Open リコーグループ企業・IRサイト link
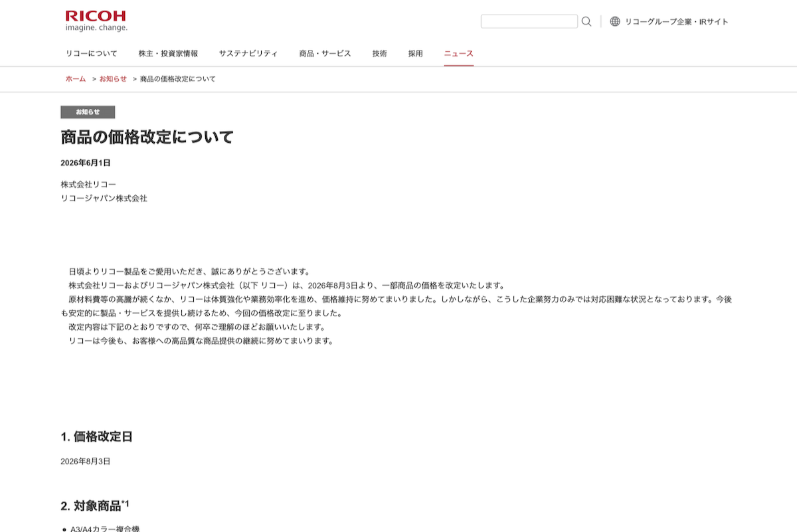Viewport: 797px width, 532px height. click(676, 21)
